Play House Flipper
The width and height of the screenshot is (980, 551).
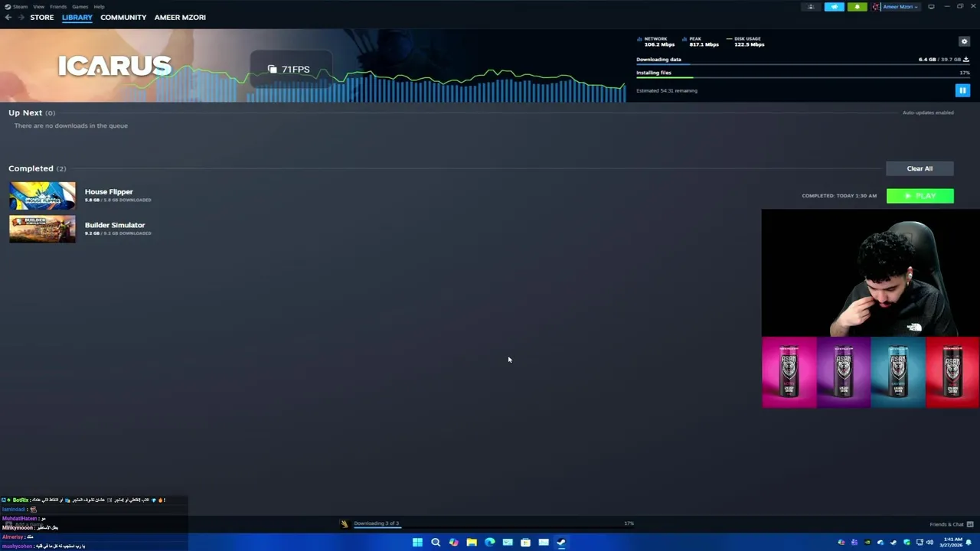click(x=920, y=196)
